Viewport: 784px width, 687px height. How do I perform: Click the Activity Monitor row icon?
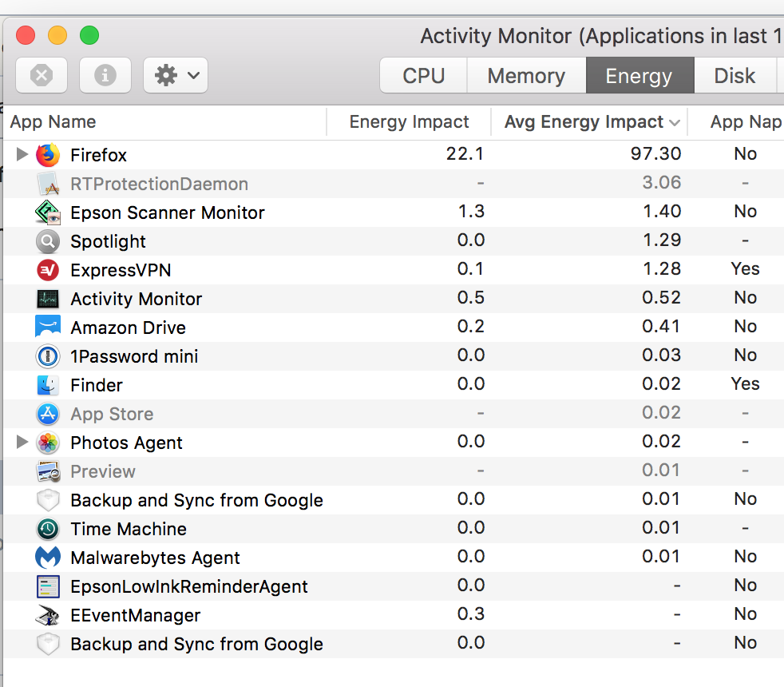(48, 299)
